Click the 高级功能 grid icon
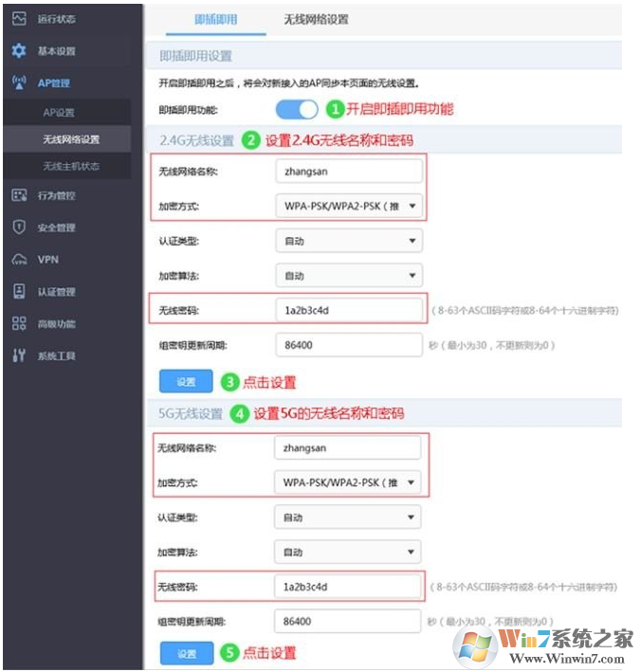Viewport: 640px width, 672px height. click(x=19, y=323)
